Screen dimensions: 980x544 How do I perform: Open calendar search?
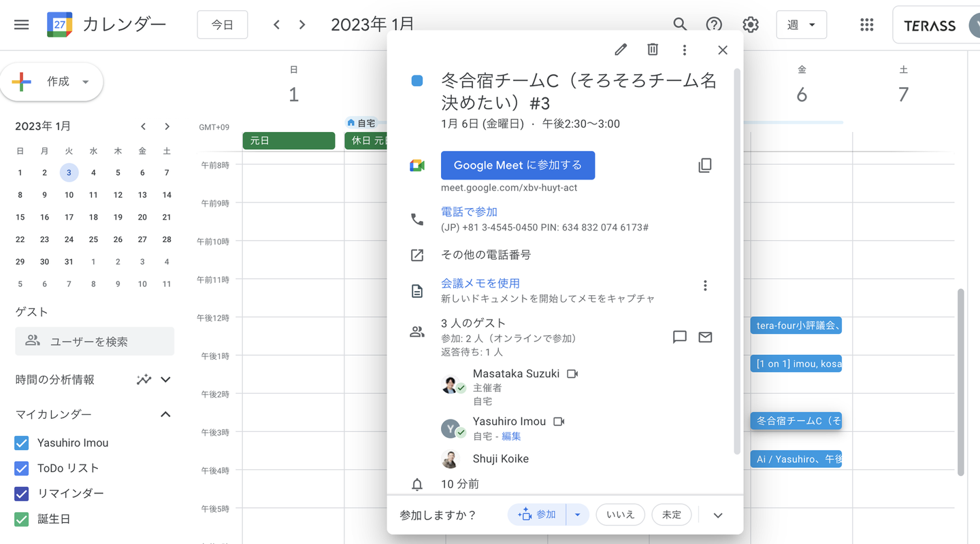[x=680, y=25]
